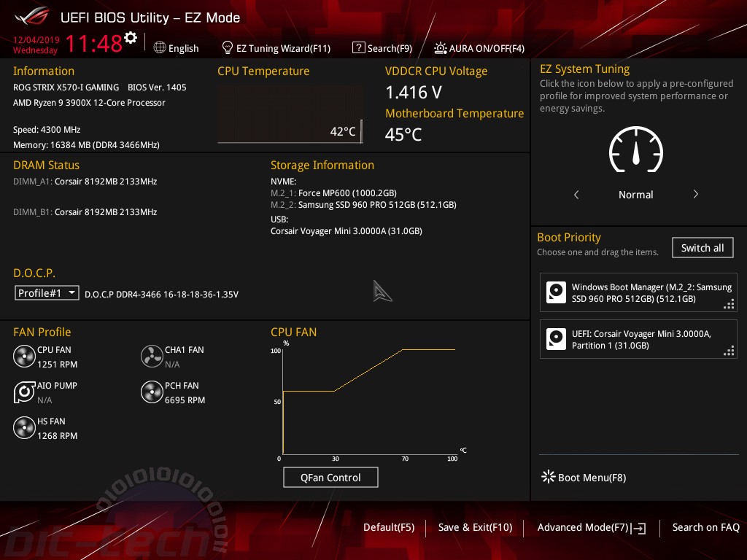Open EZ Tuning Wizard(F11)
This screenshot has height=560, width=747.
276,48
